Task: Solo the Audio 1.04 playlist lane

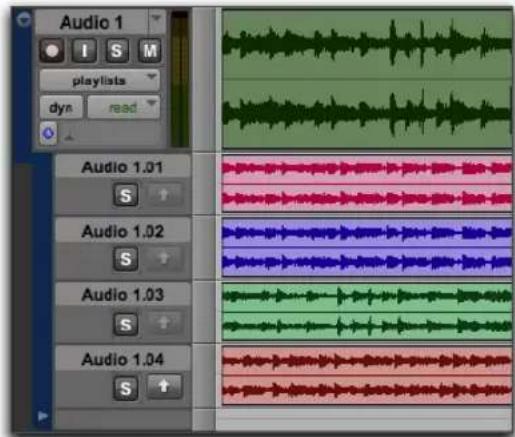Action: 125,388
